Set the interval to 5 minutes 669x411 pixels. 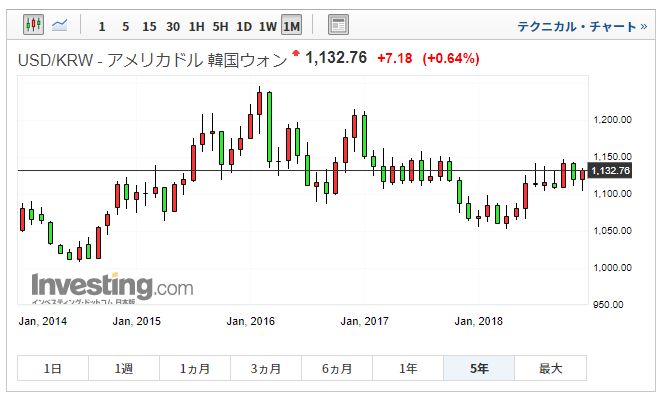[125, 24]
